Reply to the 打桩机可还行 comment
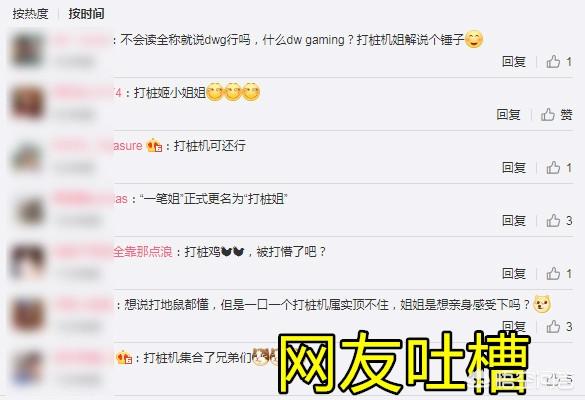The width and height of the screenshot is (585, 400). 514,168
